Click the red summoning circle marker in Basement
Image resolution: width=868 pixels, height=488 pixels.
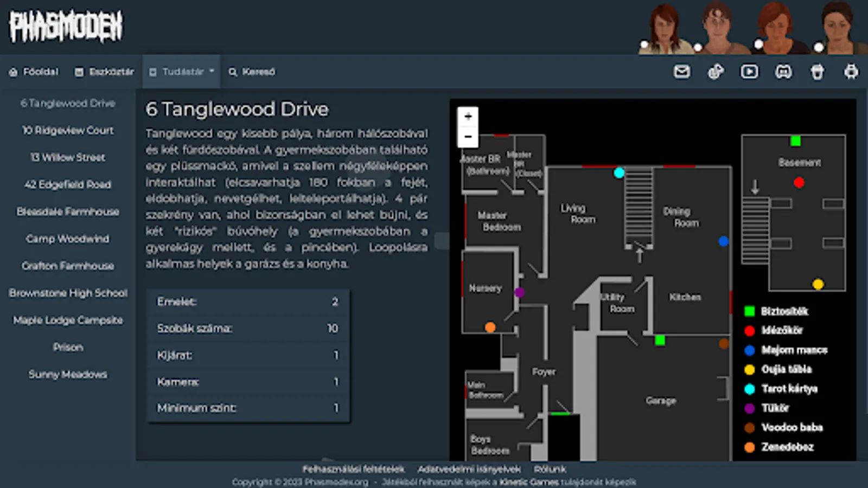point(799,182)
